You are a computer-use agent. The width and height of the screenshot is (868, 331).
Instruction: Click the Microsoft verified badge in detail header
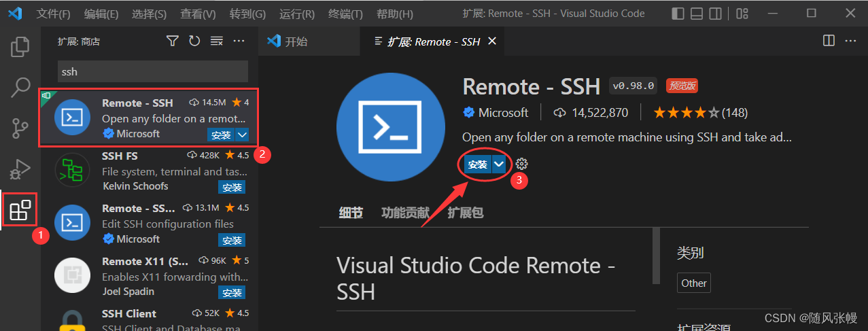click(468, 112)
